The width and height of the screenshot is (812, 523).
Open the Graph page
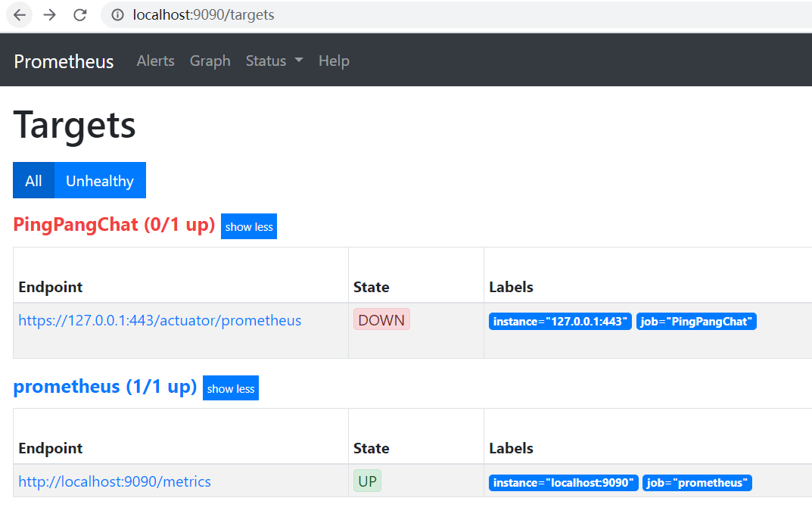coord(210,61)
